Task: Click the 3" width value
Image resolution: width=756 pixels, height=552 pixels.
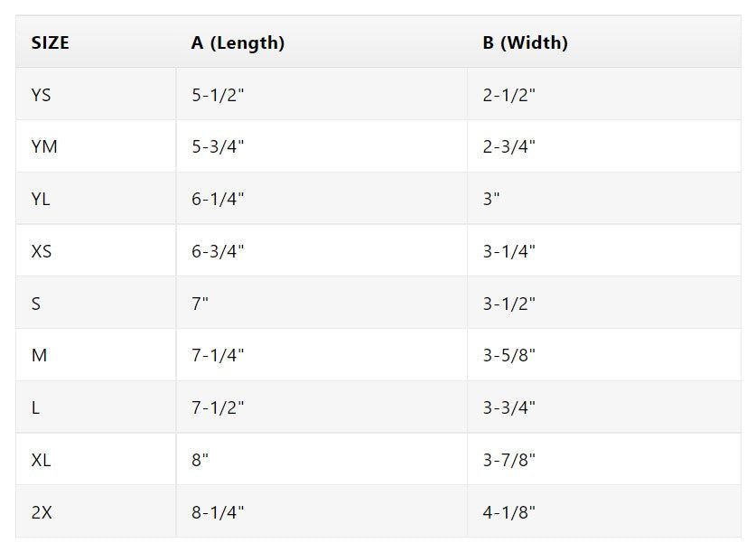Action: (x=491, y=199)
